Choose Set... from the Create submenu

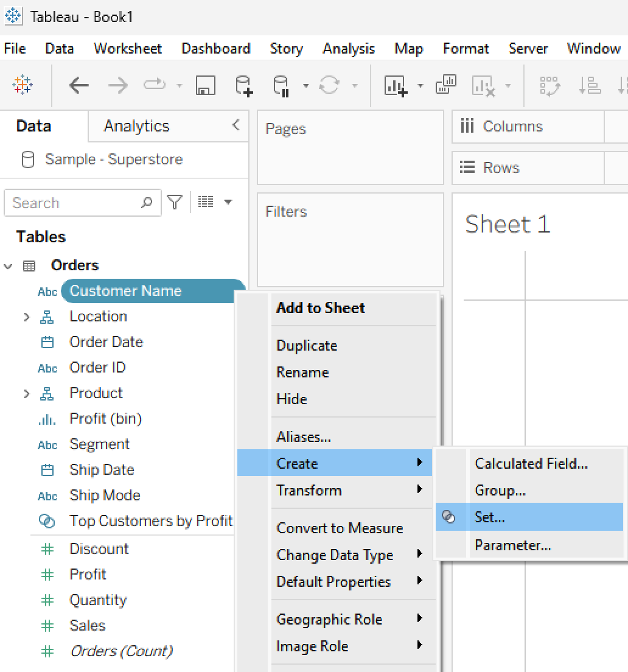(529, 517)
